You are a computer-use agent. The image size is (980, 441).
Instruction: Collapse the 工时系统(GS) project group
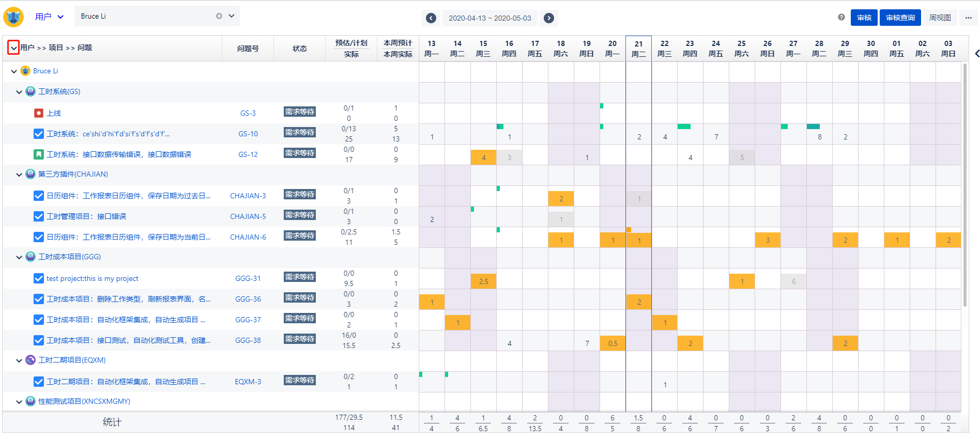pos(19,92)
